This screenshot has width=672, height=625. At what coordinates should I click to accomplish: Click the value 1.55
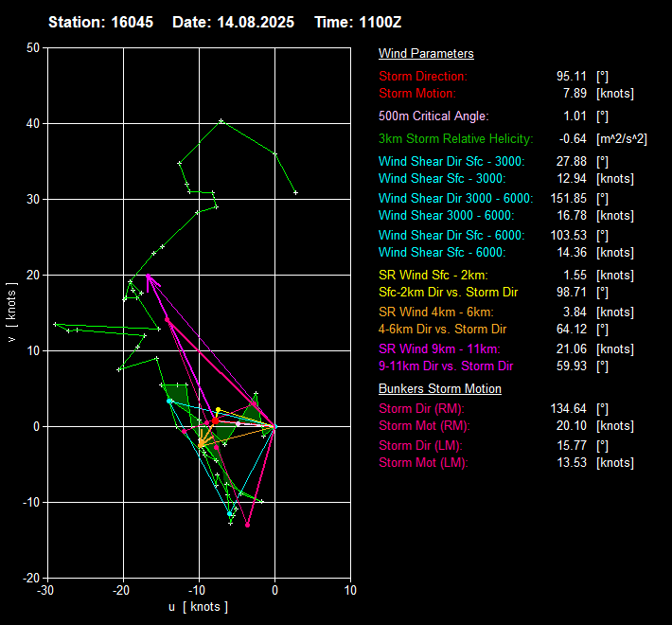(575, 276)
